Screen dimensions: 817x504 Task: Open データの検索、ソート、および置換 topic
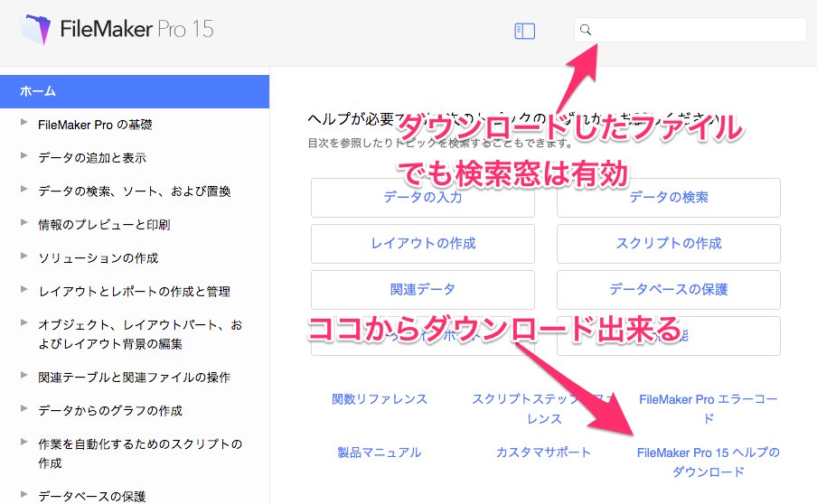(135, 191)
